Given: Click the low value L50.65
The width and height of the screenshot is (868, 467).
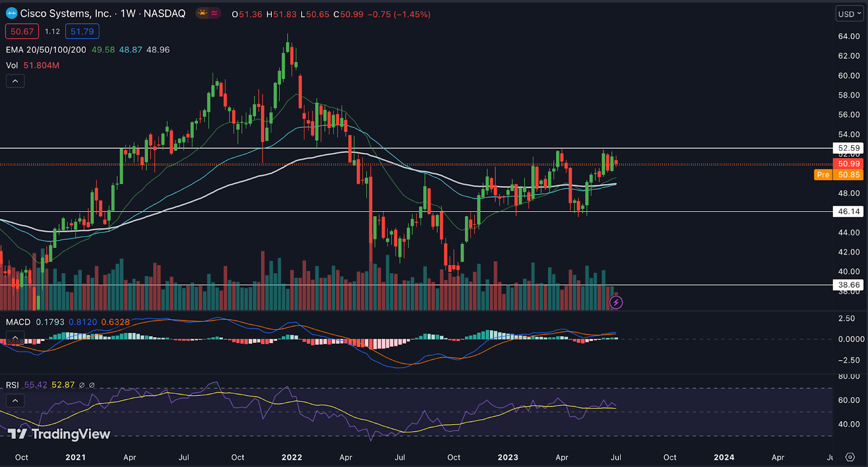Looking at the screenshot, I should [315, 14].
